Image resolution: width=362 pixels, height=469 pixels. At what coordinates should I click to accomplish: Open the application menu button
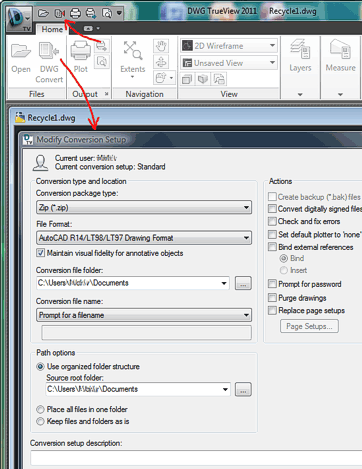[19, 19]
